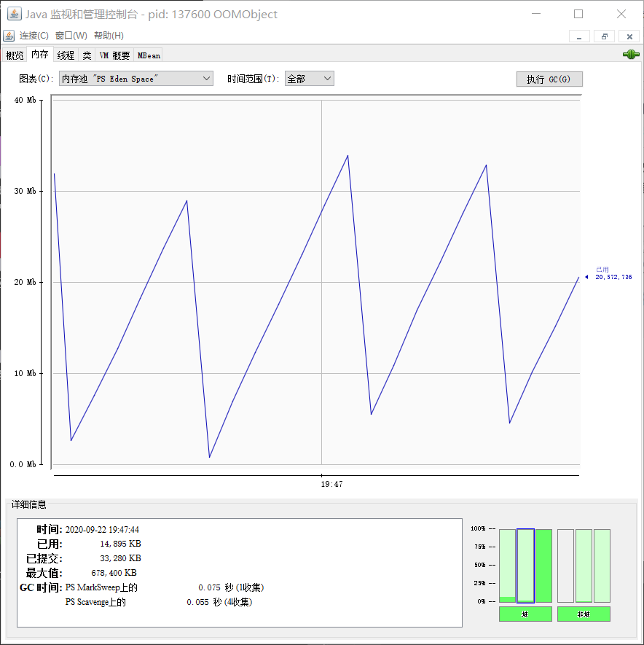644x645 pixels.
Task: Select the fully green third heap bar
Action: (543, 566)
